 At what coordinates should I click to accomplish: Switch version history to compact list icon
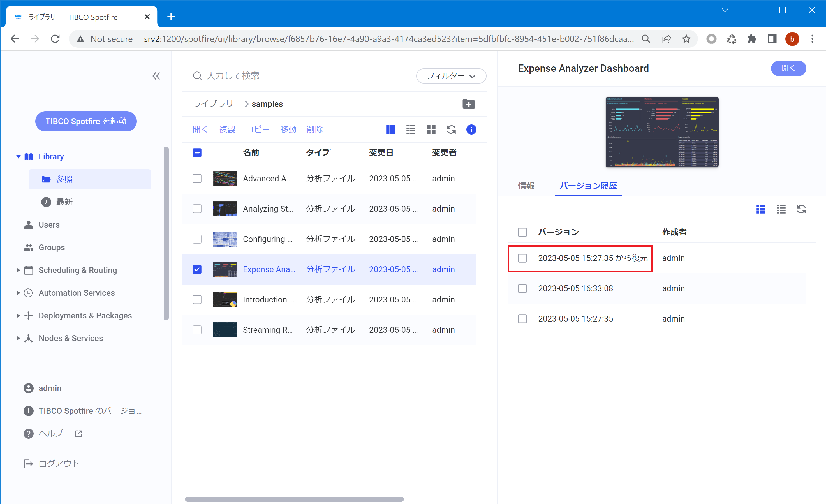pos(781,209)
